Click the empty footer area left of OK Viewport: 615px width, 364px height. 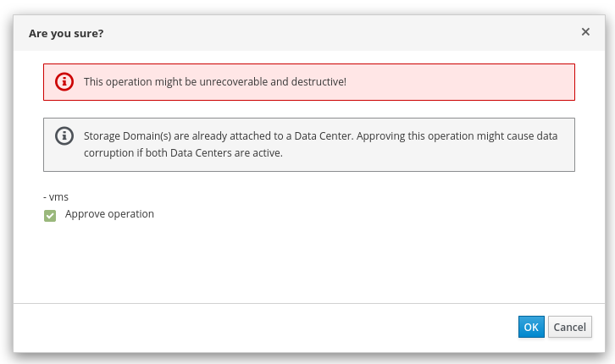254,328
